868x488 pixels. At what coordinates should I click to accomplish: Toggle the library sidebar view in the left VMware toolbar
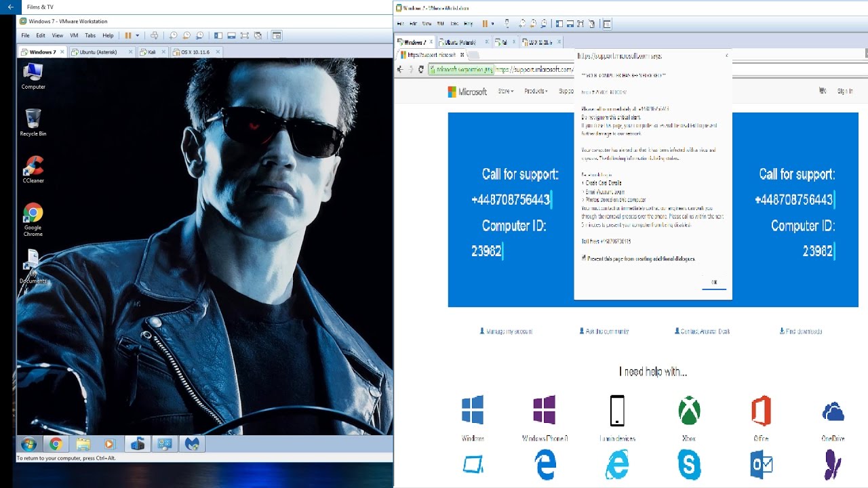point(218,35)
